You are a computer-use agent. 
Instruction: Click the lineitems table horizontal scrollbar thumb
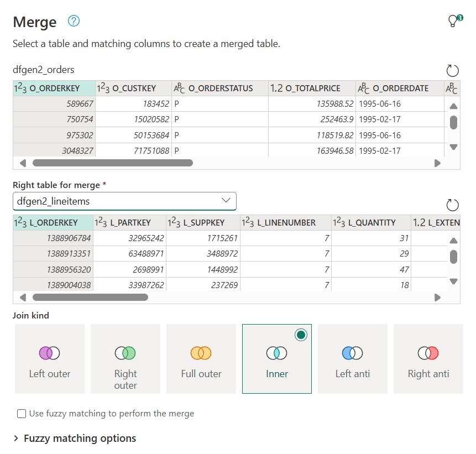click(x=90, y=297)
